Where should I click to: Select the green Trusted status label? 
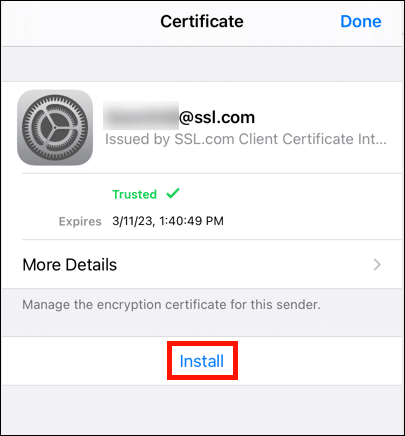pyautogui.click(x=134, y=194)
